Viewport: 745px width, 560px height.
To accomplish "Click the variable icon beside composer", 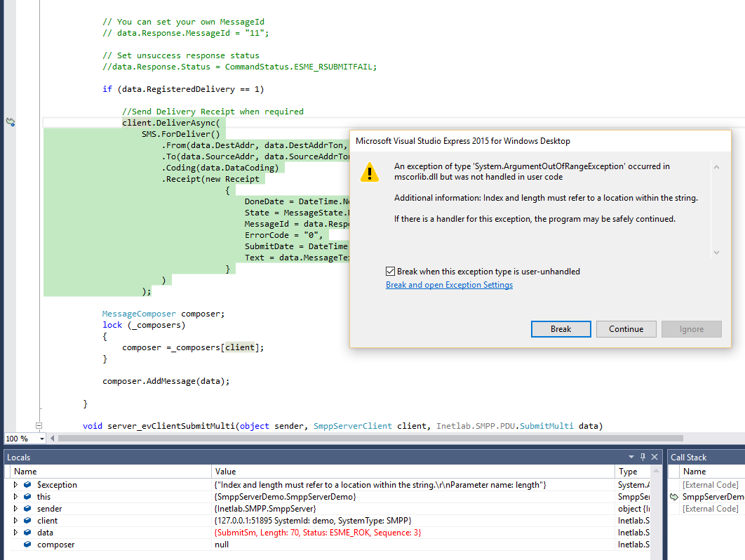I will pos(27,545).
